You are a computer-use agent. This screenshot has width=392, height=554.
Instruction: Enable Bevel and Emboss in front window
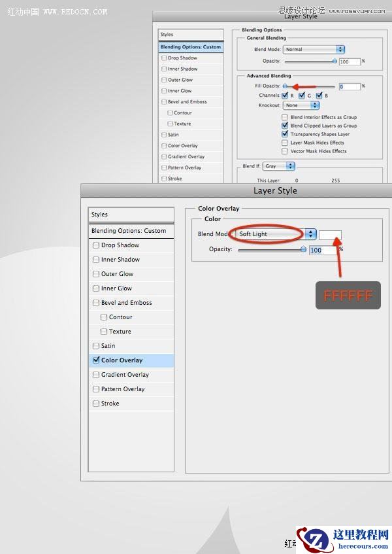tap(95, 303)
